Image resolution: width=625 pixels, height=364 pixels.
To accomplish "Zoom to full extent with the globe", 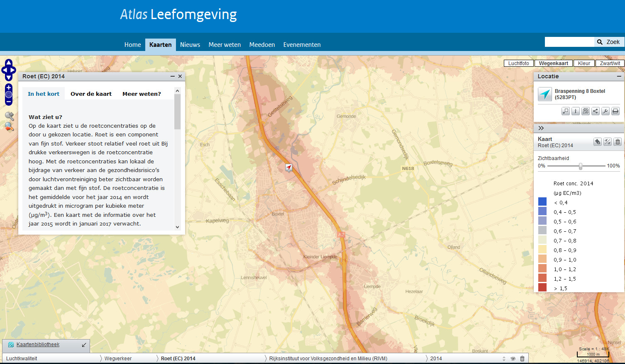I will pos(9,95).
